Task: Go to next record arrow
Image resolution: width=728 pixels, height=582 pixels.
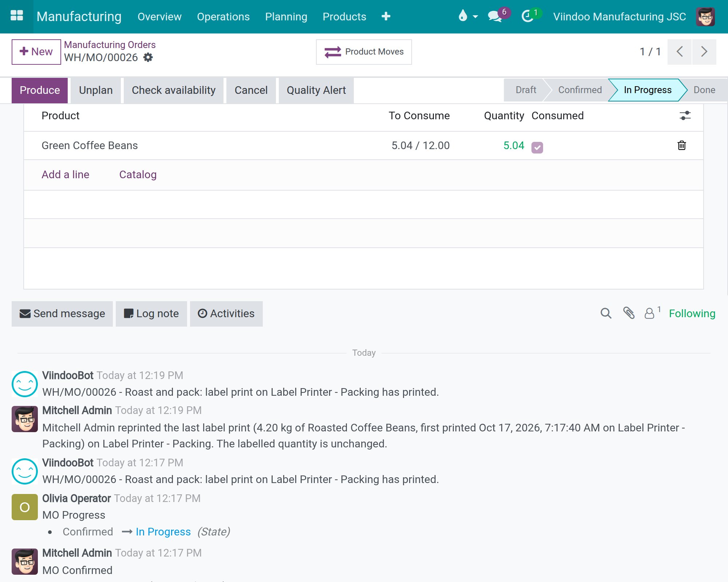Action: 704,52
